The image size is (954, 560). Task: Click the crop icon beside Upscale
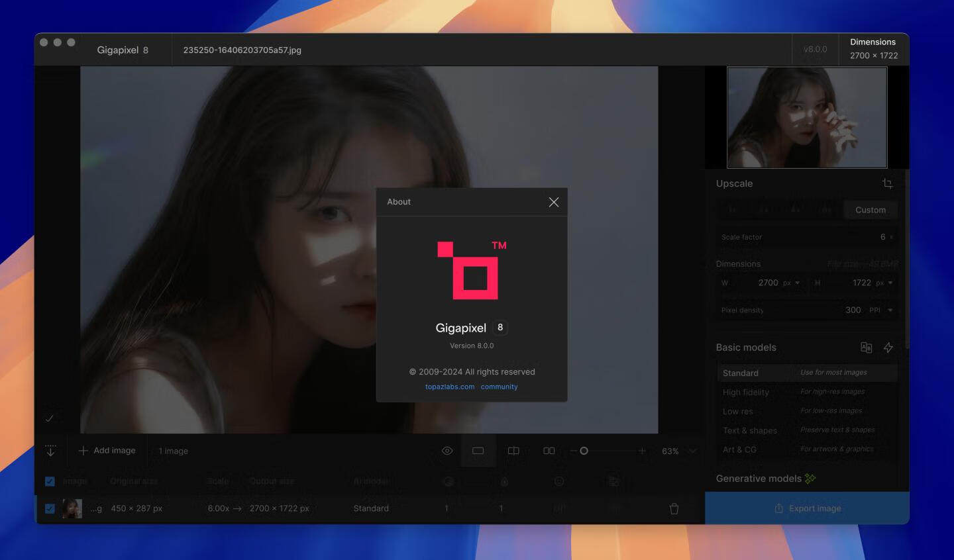point(888,183)
